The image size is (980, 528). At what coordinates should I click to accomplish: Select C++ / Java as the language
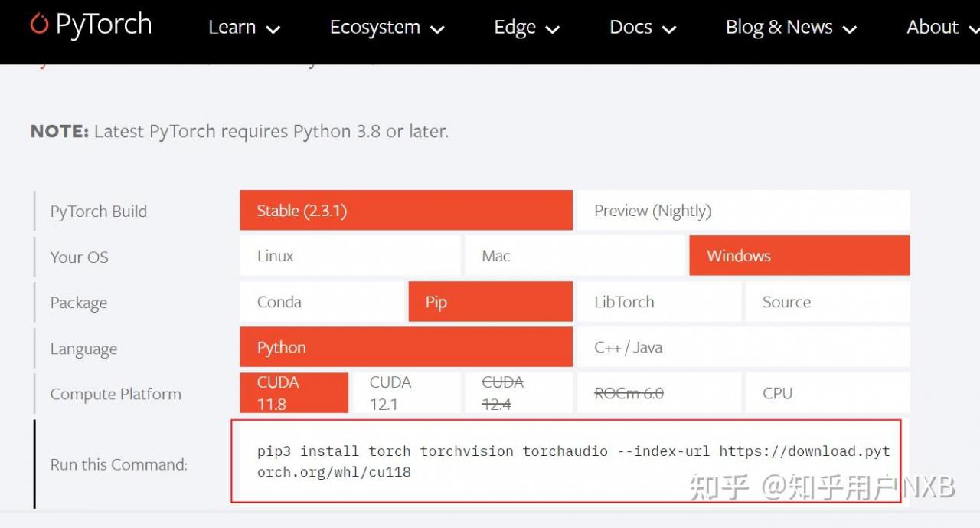pyautogui.click(x=743, y=347)
